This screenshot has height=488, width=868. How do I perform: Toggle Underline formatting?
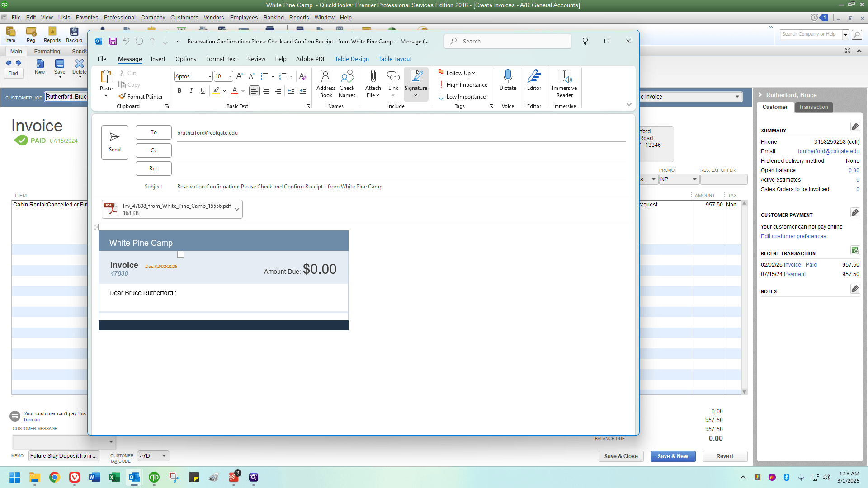pos(203,91)
